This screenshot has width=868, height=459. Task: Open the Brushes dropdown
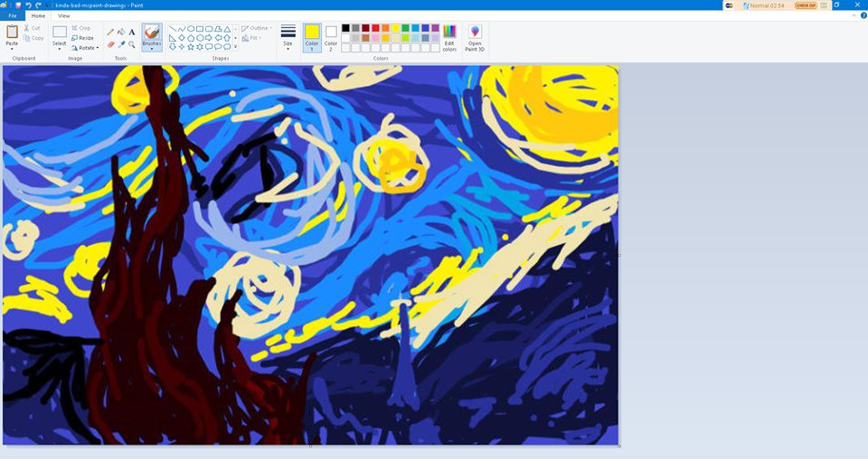(152, 49)
